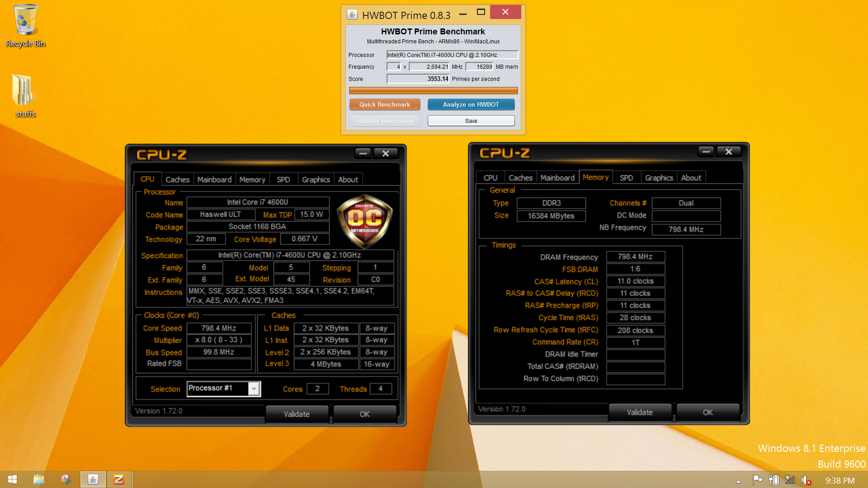Switch to Graphics tab in left CPU-Z
Viewport: 868px width, 488px height.
point(316,179)
